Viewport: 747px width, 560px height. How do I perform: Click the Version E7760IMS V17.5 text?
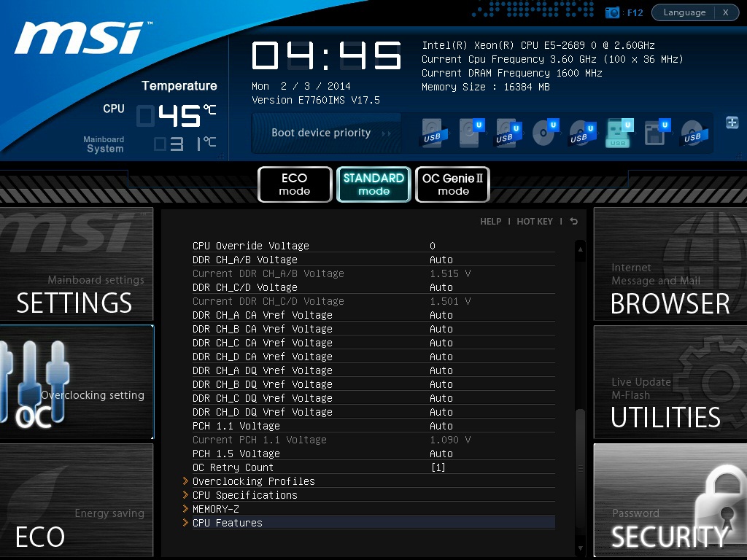pos(316,100)
